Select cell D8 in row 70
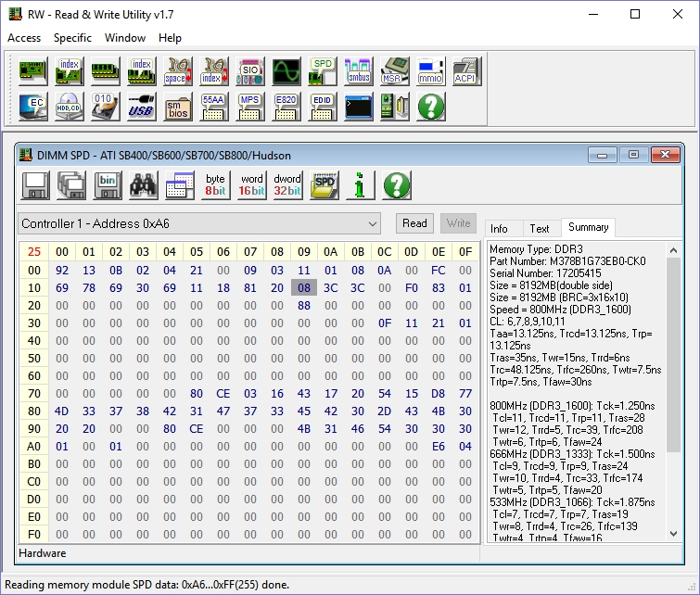 click(439, 393)
